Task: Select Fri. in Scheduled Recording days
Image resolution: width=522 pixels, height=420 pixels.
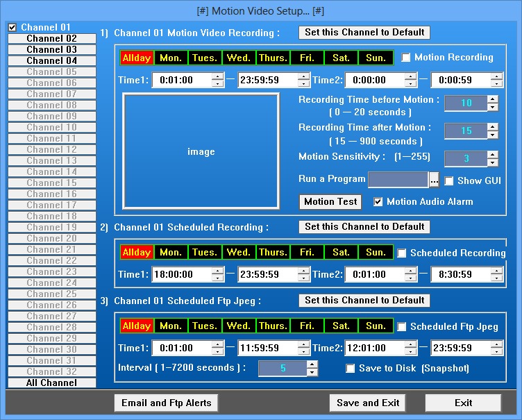Action: [x=307, y=253]
